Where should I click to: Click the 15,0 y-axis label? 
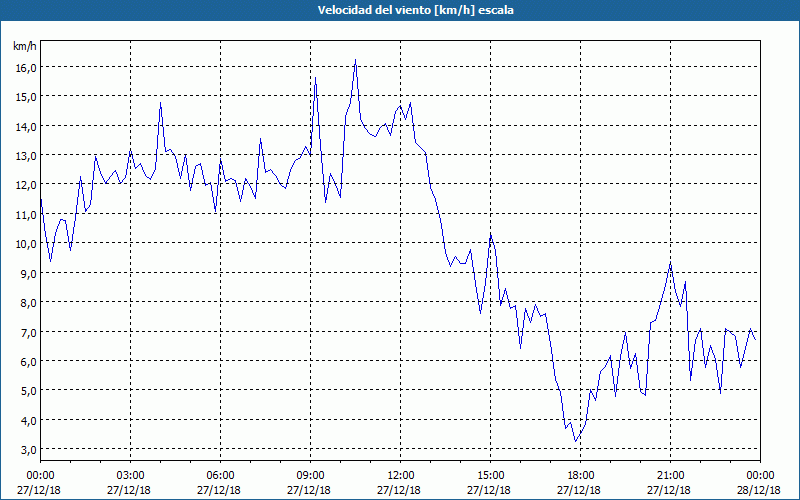click(x=24, y=97)
